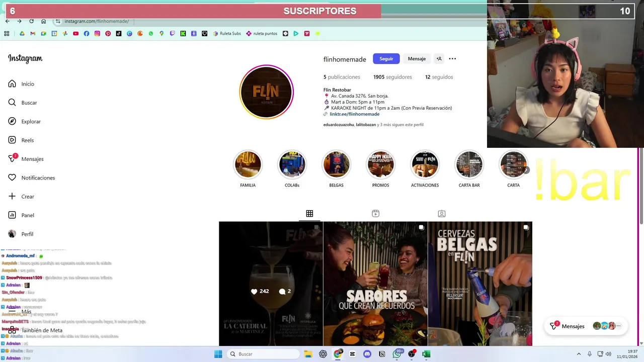644x362 pixels.
Task: Open the CARTA story highlight
Action: pos(513,165)
